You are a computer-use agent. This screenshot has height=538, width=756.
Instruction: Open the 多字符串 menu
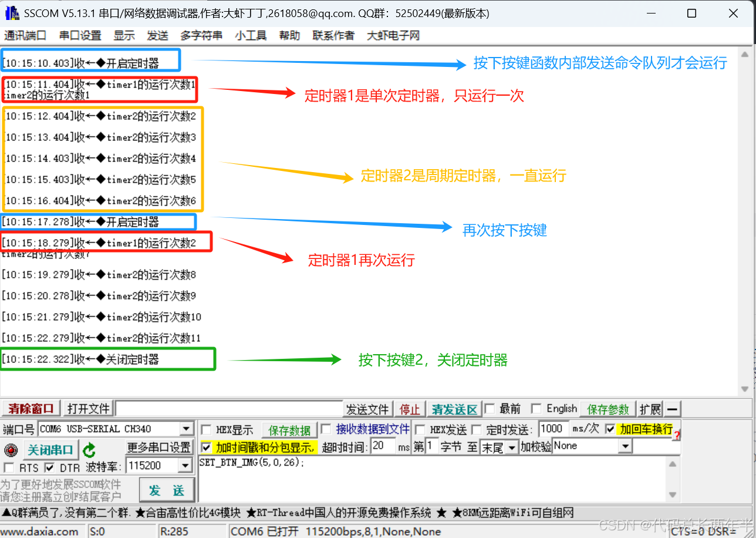(x=201, y=36)
